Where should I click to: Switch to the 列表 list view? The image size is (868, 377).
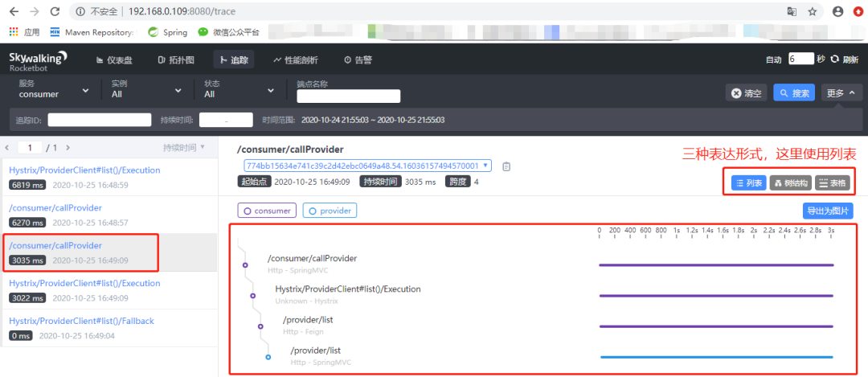(750, 183)
